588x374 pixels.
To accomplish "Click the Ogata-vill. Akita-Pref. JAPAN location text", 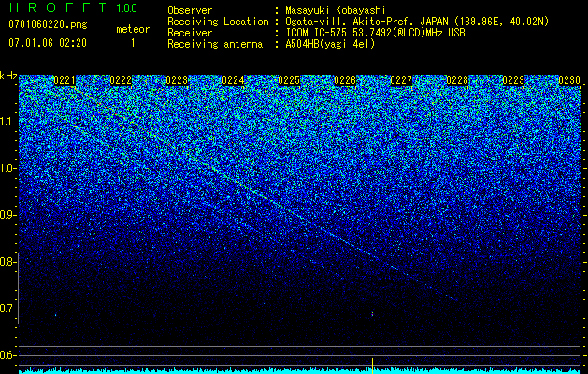I will click(x=417, y=22).
